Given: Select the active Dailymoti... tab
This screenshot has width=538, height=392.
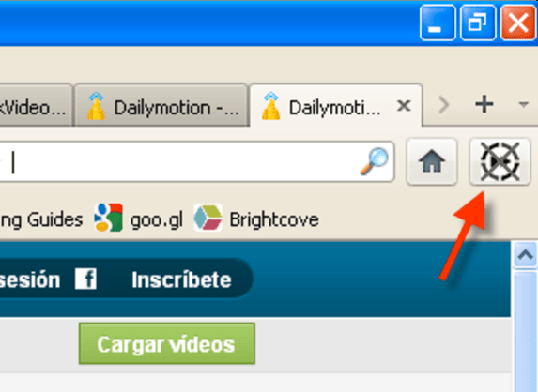Looking at the screenshot, I should pyautogui.click(x=335, y=106).
